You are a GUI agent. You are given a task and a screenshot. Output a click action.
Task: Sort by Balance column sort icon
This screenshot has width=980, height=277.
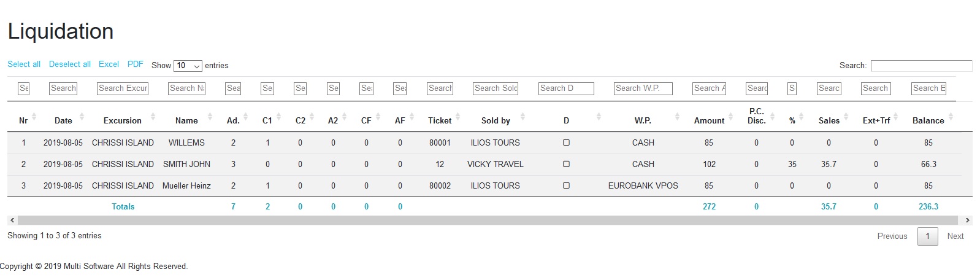click(x=951, y=117)
